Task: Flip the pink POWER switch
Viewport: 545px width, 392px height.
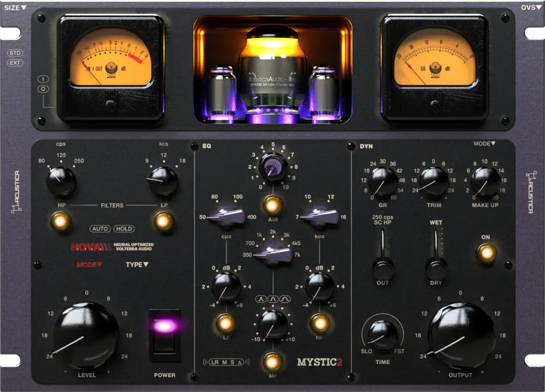Action: pyautogui.click(x=164, y=335)
